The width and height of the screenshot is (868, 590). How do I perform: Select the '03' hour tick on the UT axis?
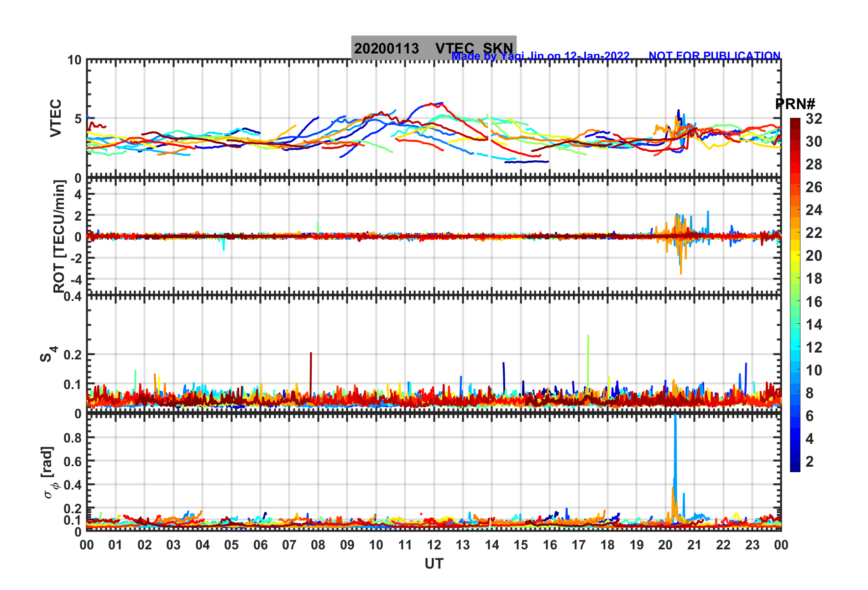click(173, 545)
